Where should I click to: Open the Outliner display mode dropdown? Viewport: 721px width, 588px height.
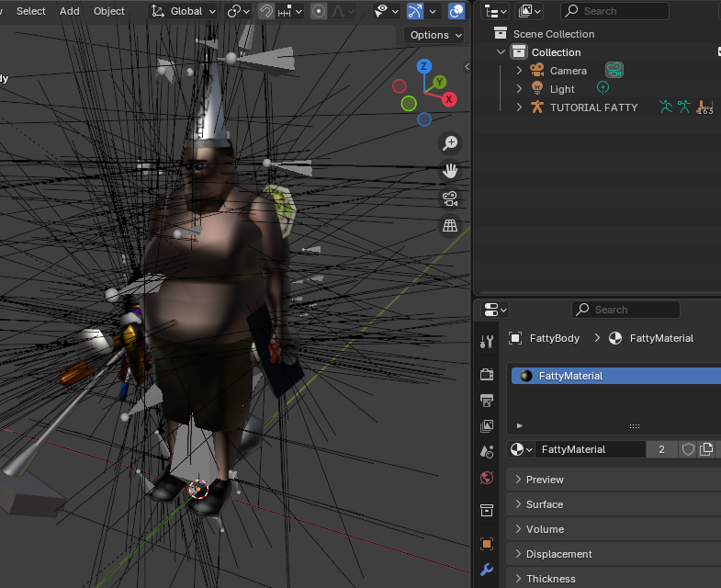529,11
